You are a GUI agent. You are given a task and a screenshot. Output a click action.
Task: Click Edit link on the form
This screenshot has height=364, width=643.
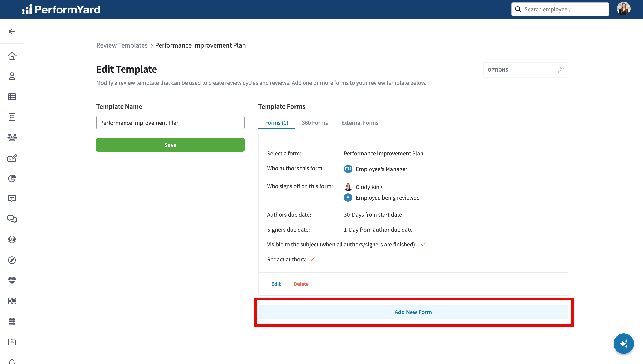coord(276,284)
